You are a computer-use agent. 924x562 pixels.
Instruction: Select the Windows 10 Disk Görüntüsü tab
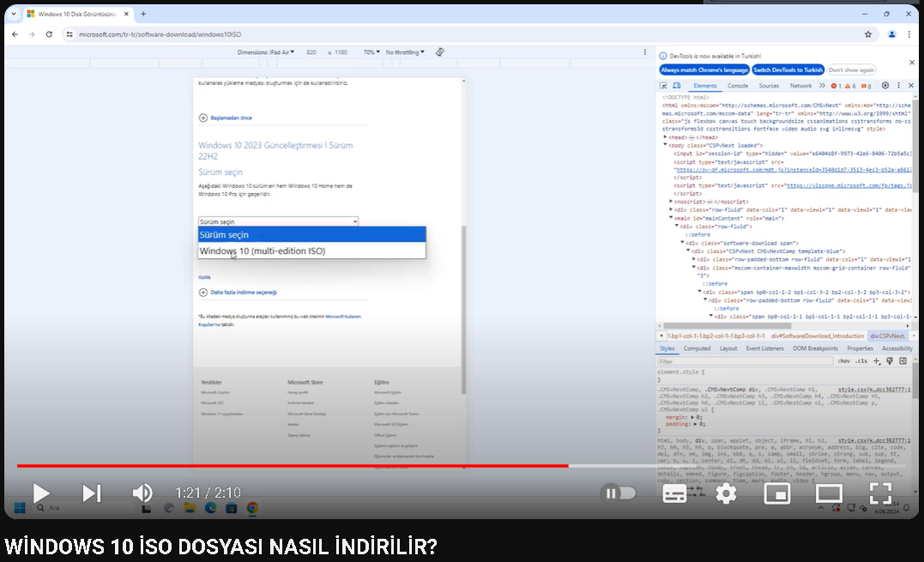[x=77, y=14]
